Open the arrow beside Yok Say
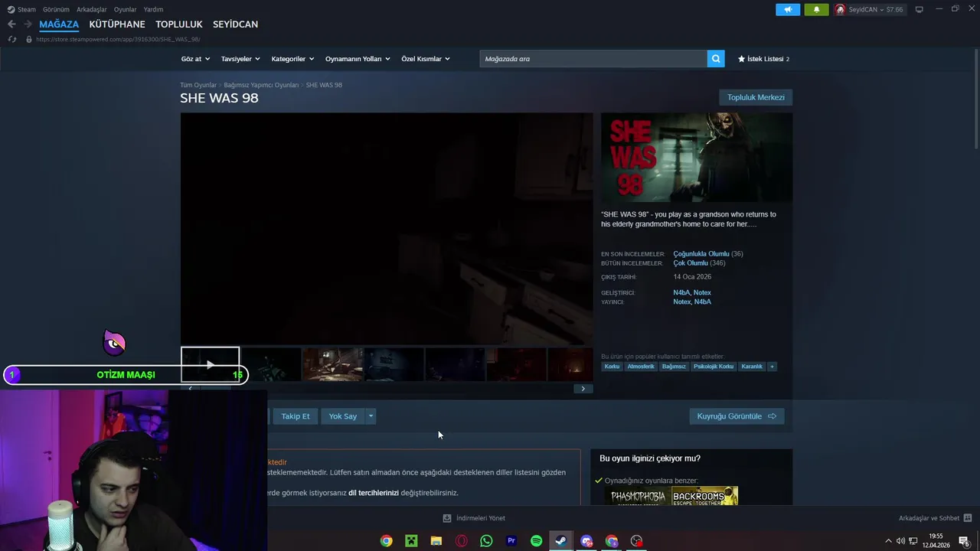This screenshot has height=551, width=980. coord(371,416)
